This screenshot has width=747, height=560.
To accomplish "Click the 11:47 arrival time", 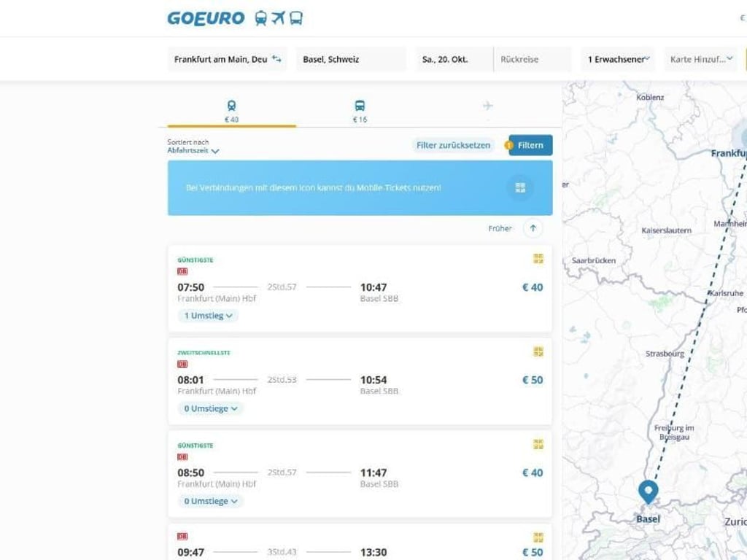I will (x=373, y=472).
